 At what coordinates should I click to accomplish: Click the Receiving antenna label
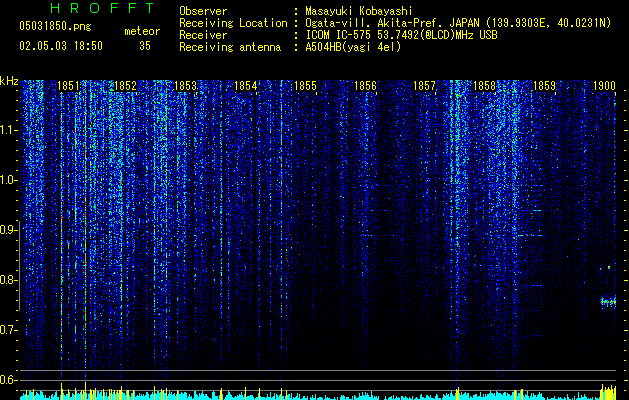[230, 47]
